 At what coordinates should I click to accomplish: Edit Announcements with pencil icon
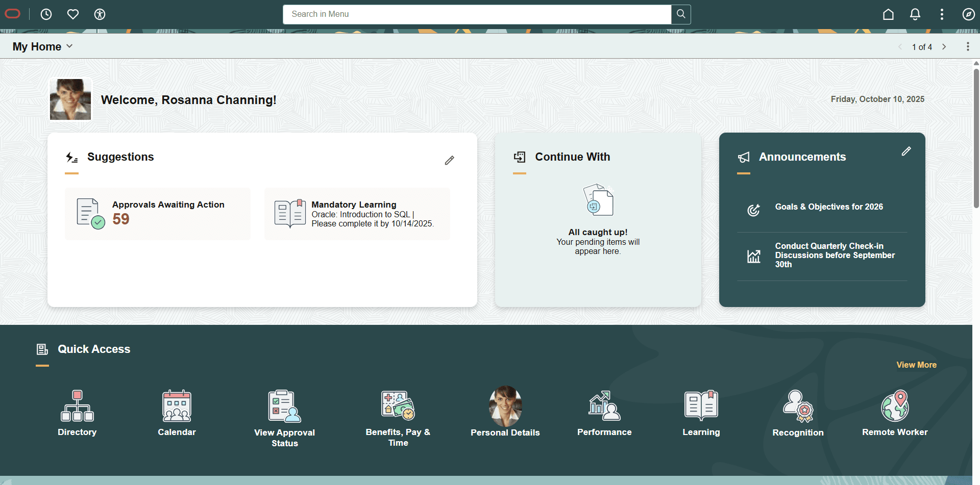[x=906, y=151]
